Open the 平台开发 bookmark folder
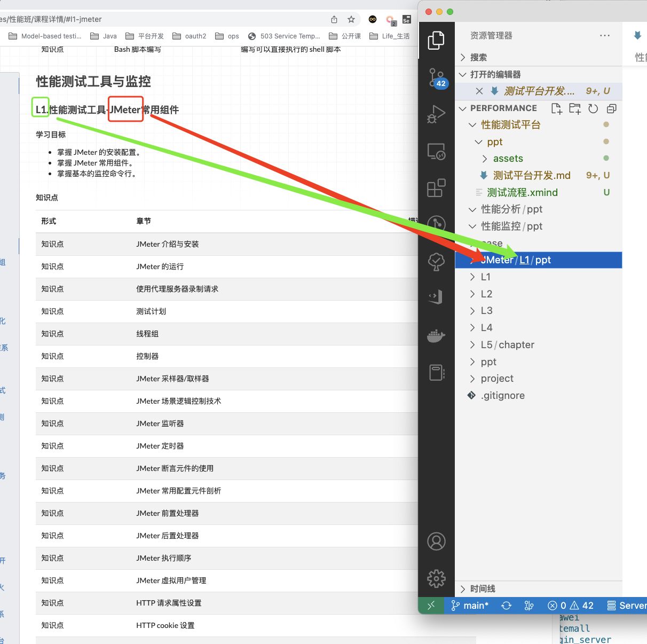647x644 pixels. (145, 36)
